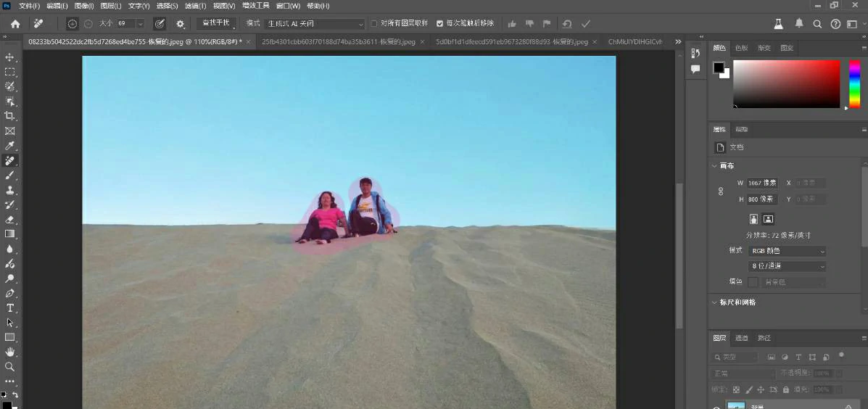Toggle the link width and height chain icon
Image resolution: width=868 pixels, height=409 pixels.
pyautogui.click(x=721, y=191)
